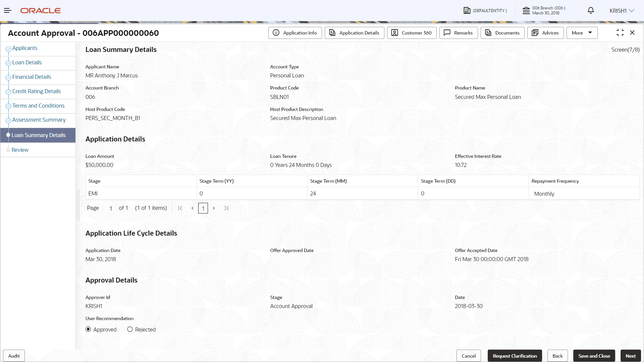The image size is (644, 362).
Task: Click the next page arrow
Action: click(214, 208)
